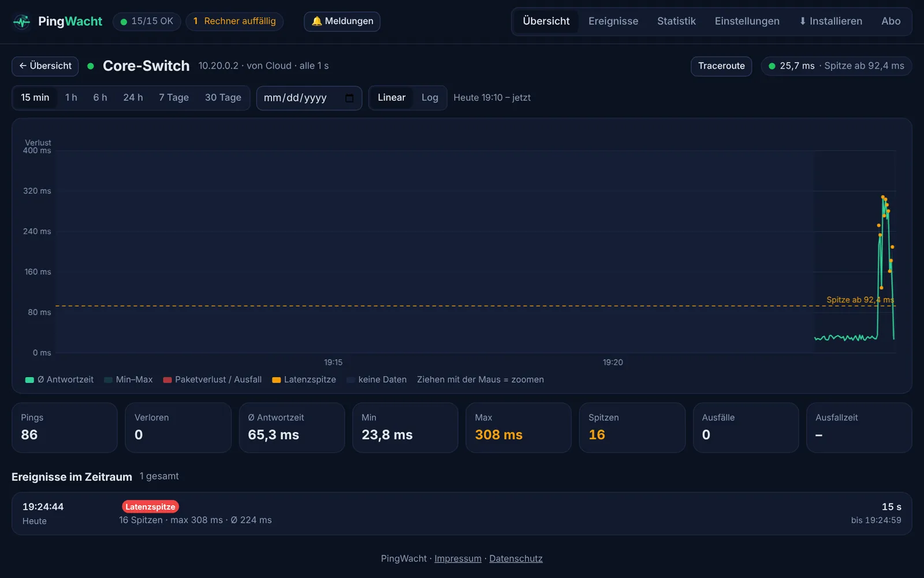Screen dimensions: 924x578
Task: Open the Ereignisse navigation tab
Action: click(613, 21)
